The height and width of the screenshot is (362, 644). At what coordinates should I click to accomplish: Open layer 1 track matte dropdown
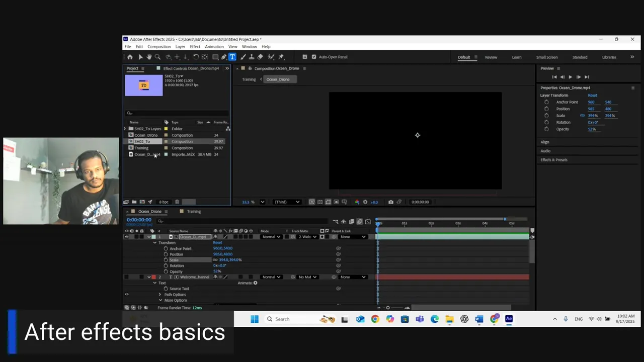(307, 237)
